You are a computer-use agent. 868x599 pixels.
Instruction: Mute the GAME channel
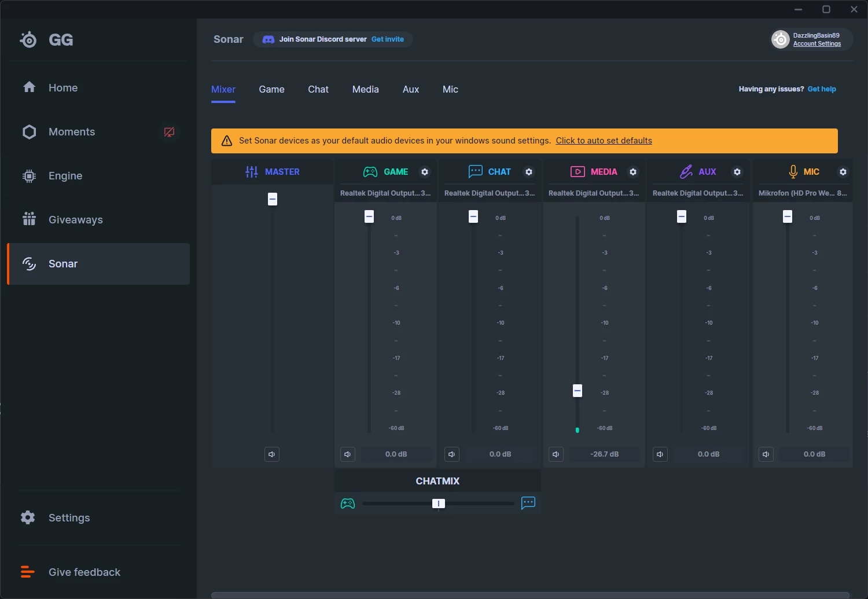tap(348, 454)
